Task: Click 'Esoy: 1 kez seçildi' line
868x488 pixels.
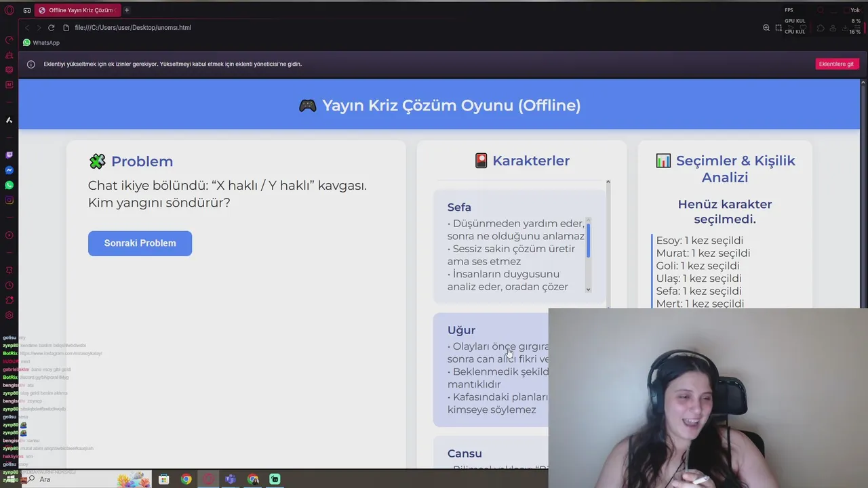Action: click(x=700, y=241)
